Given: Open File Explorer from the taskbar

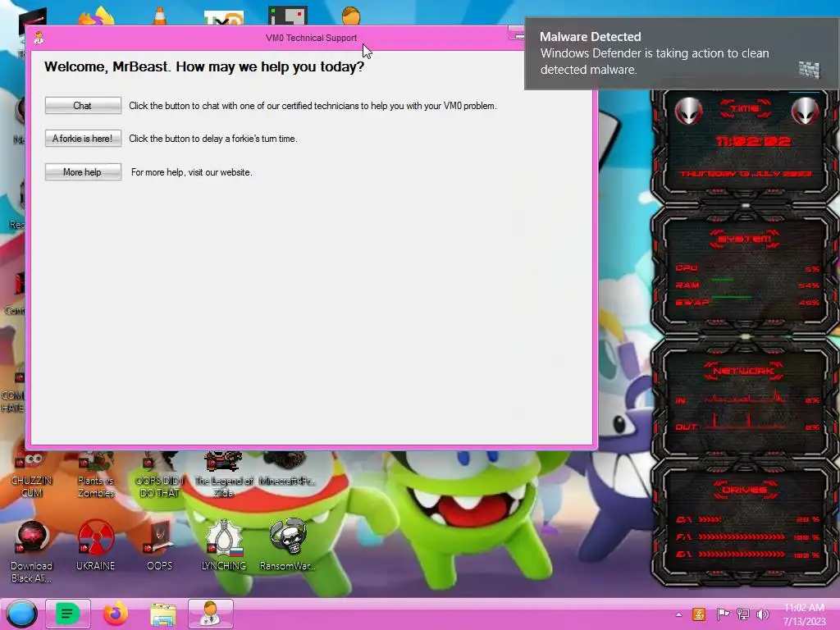Looking at the screenshot, I should (163, 614).
